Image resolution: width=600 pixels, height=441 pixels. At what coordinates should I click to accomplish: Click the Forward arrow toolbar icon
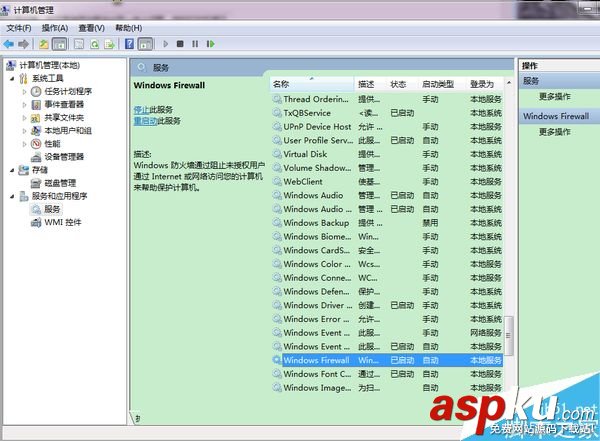coord(23,44)
